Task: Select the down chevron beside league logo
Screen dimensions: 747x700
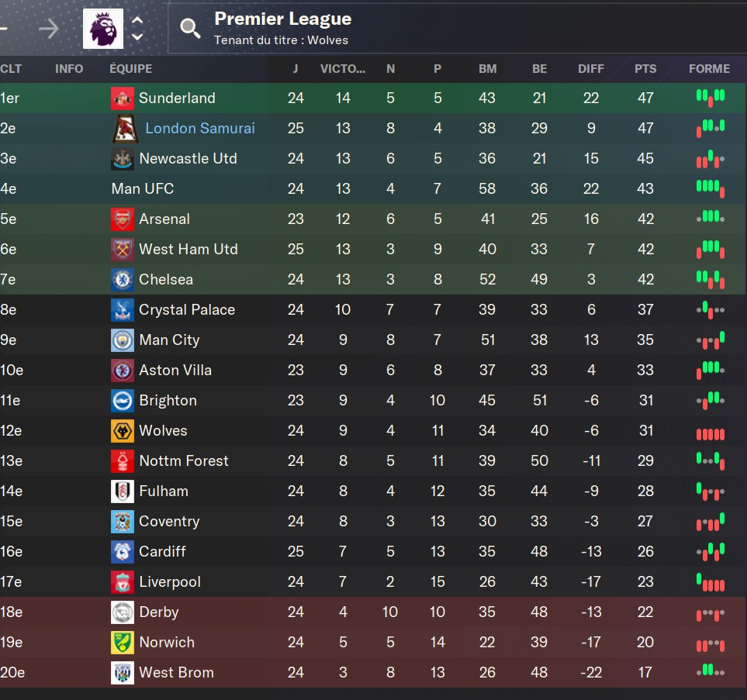Action: pyautogui.click(x=137, y=36)
